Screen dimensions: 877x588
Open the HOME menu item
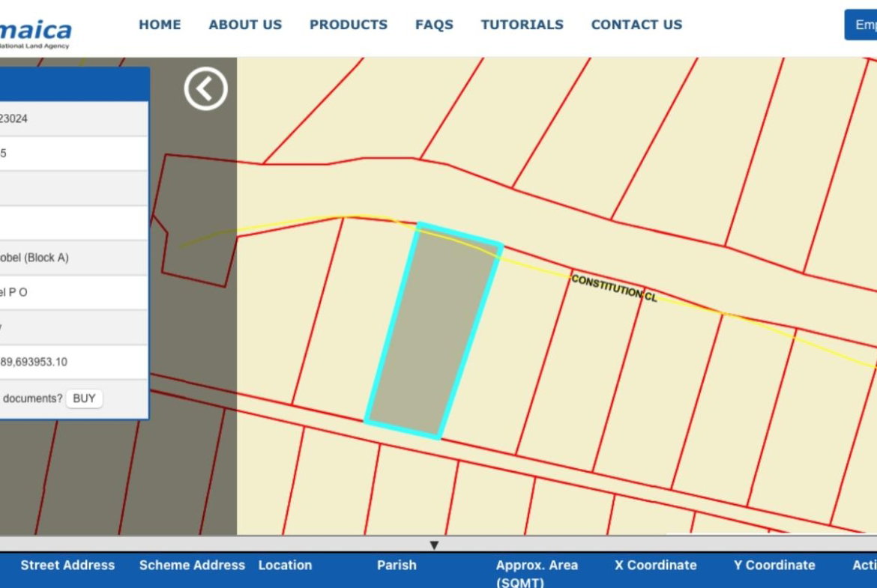click(x=160, y=24)
